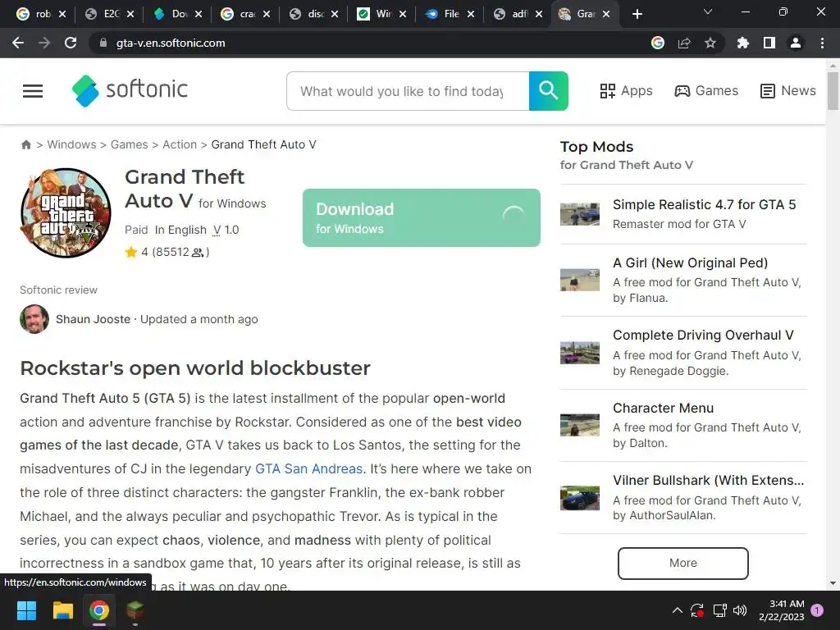
Task: Click the yellow rating star
Action: (131, 252)
